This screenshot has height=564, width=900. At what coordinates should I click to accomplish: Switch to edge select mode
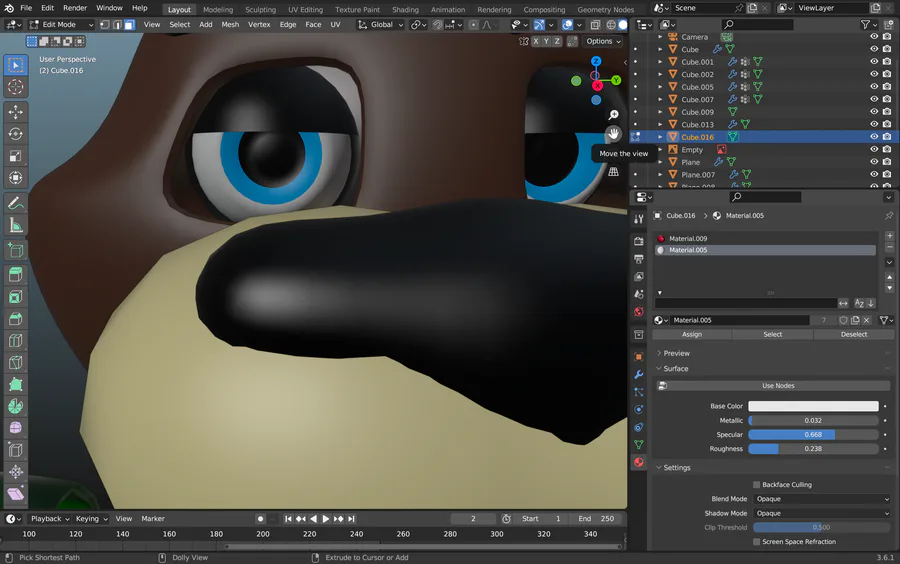pos(117,25)
